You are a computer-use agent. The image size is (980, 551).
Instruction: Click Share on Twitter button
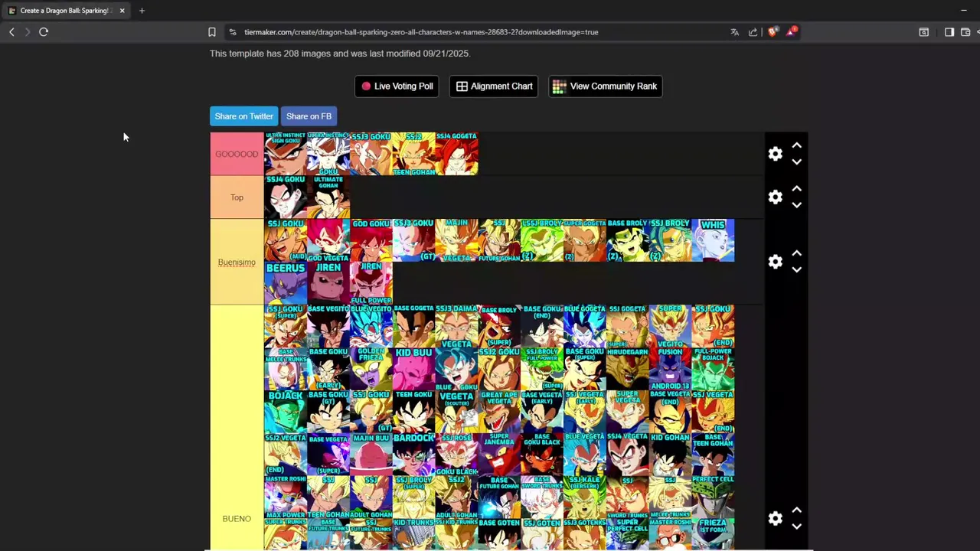[243, 116]
